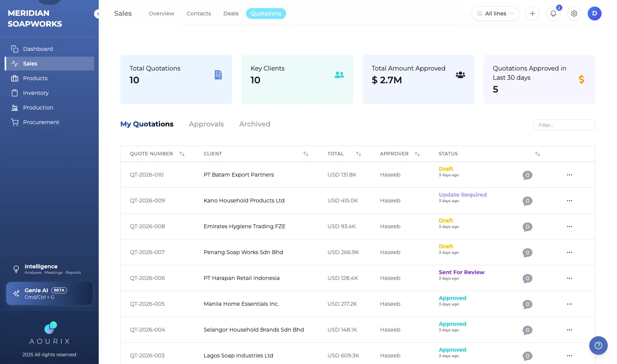Click quote number QT-2026-010
This screenshot has height=364, width=617.
pos(147,175)
